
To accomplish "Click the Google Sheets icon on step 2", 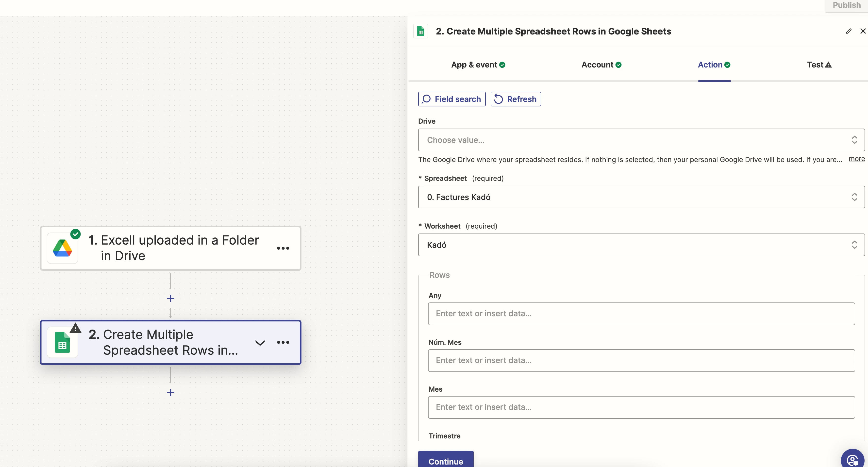I will (x=62, y=342).
